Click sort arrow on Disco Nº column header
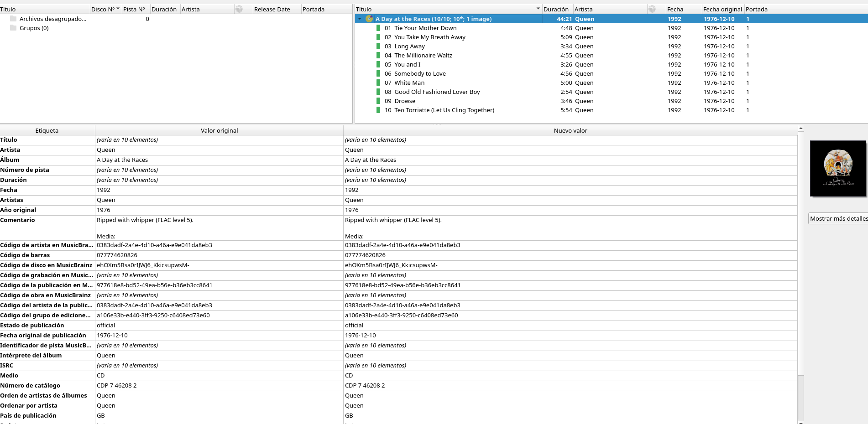Screen dimensions: 868x424 point(118,9)
